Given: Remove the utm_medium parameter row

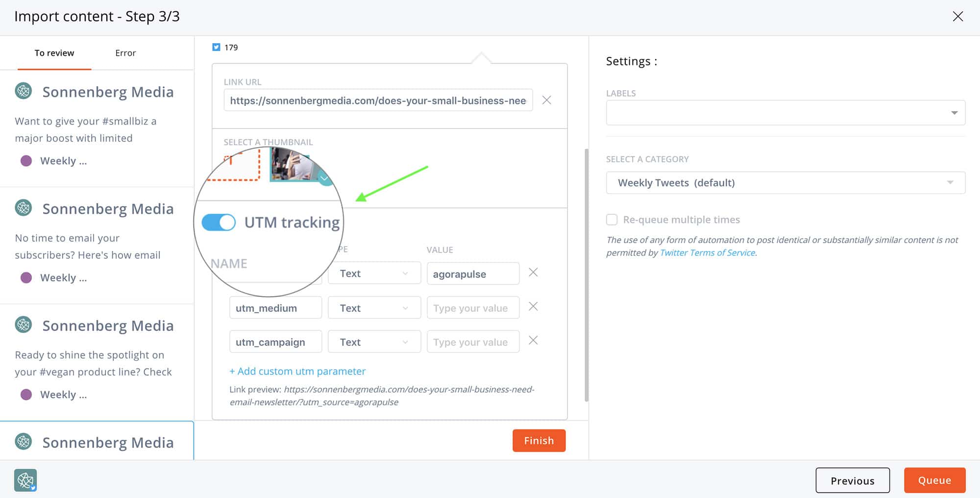Looking at the screenshot, I should pyautogui.click(x=533, y=306).
